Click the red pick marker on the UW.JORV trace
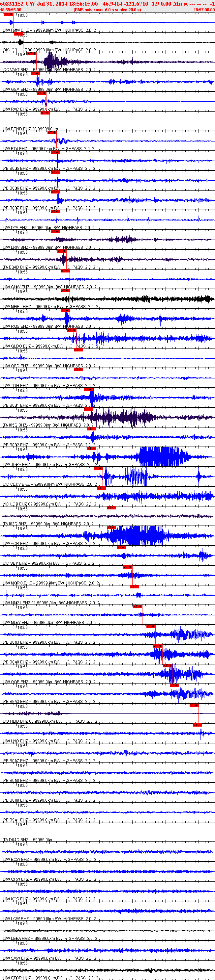The width and height of the screenshot is (215, 980). point(91,449)
